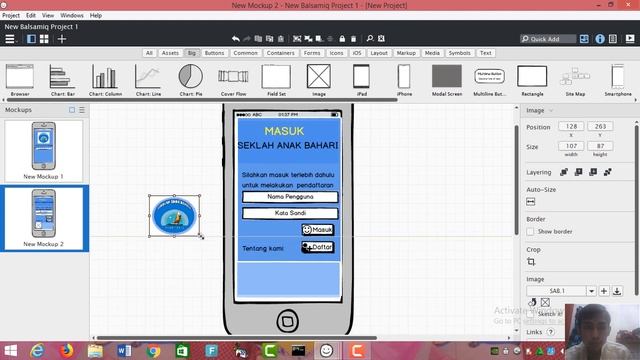Select the iOS library category
This screenshot has width=640, height=360.
click(357, 53)
